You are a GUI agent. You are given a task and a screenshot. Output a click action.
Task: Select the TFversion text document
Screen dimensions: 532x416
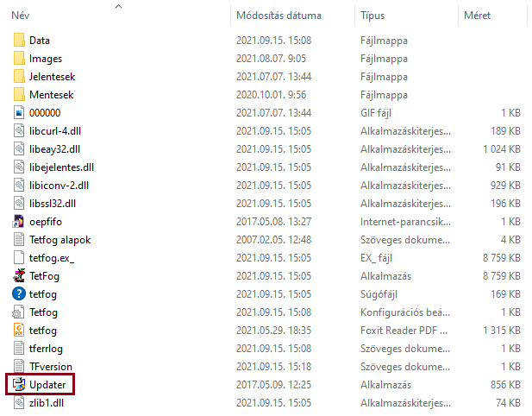51,367
